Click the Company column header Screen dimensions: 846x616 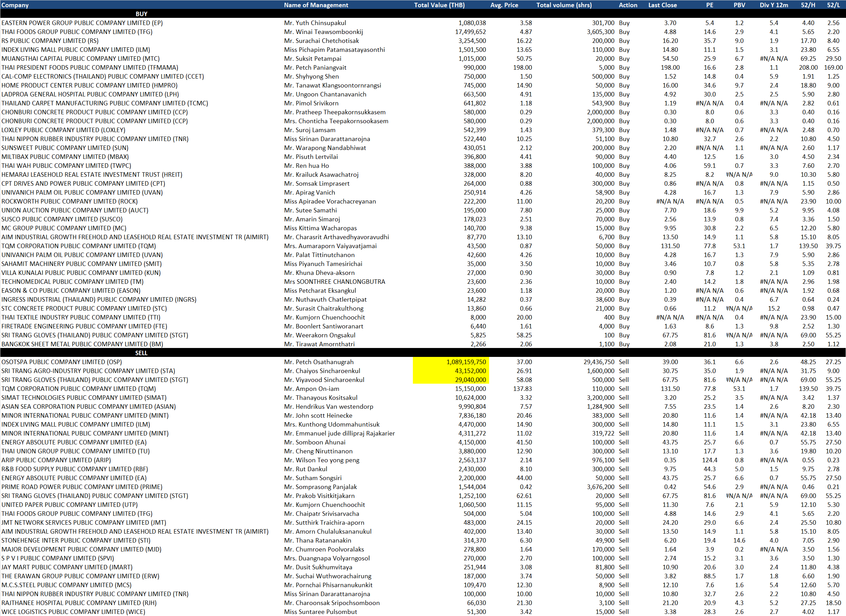click(15, 5)
